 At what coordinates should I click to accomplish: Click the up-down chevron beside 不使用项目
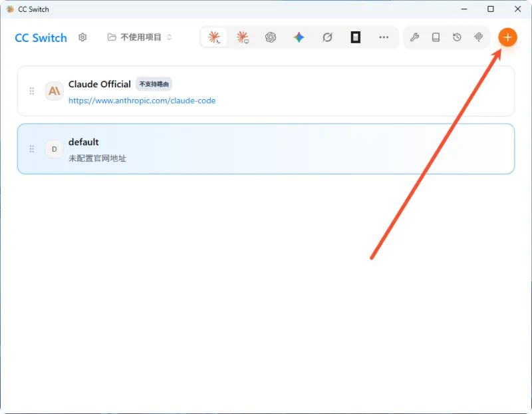coord(170,37)
